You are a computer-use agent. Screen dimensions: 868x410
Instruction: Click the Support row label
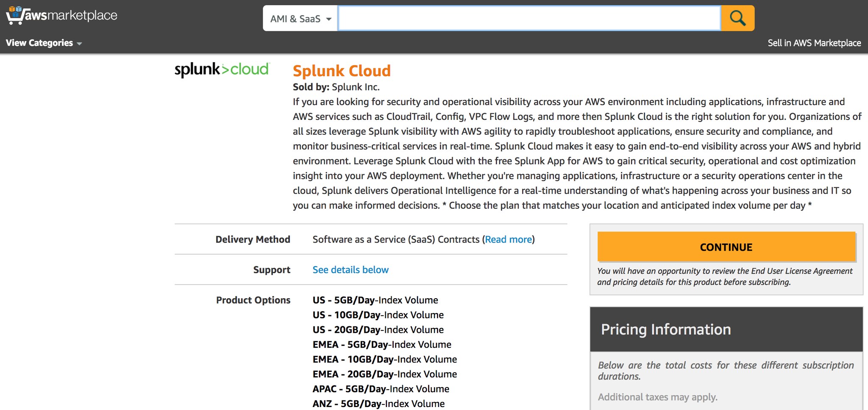click(272, 270)
